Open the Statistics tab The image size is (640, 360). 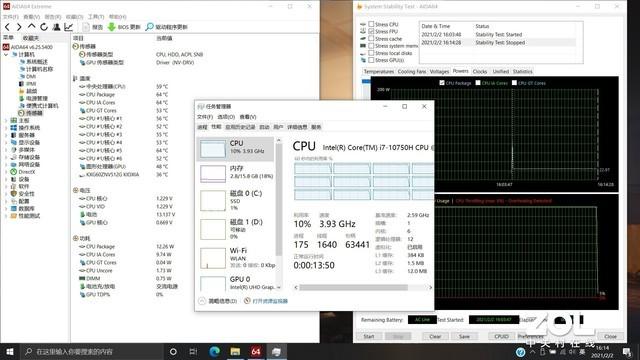coord(522,71)
